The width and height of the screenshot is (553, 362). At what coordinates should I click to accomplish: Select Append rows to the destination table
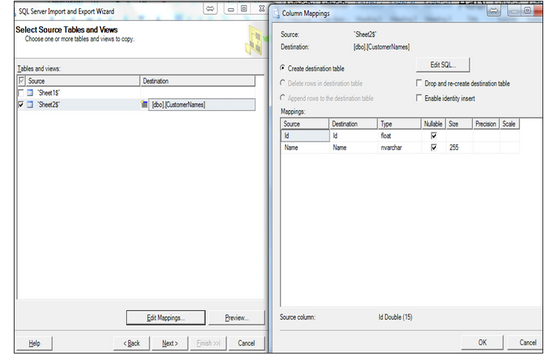(282, 97)
